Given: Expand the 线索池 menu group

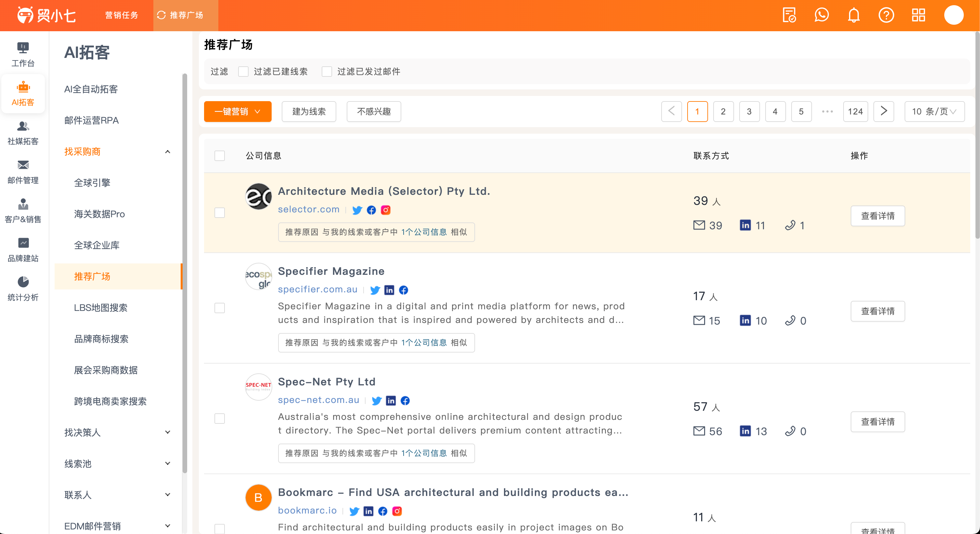Looking at the screenshot, I should (x=167, y=463).
